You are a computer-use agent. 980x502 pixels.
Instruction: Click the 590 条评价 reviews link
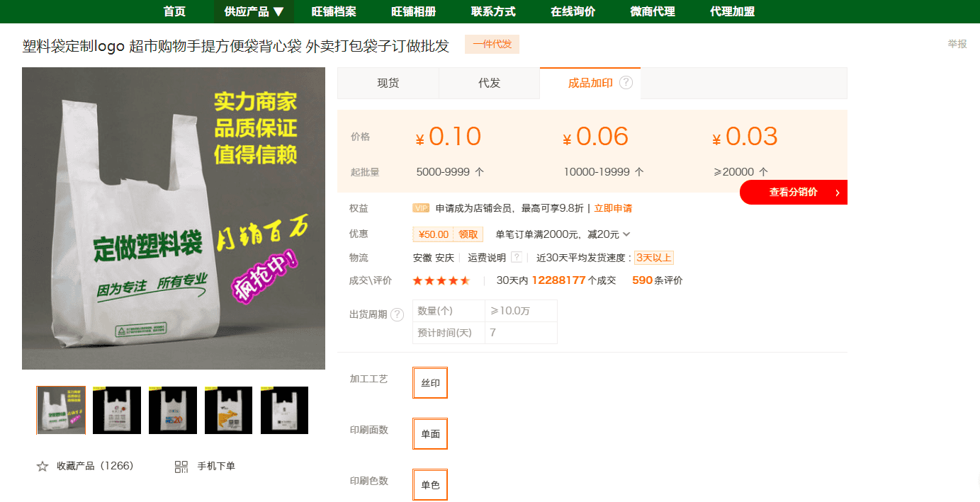tap(658, 280)
